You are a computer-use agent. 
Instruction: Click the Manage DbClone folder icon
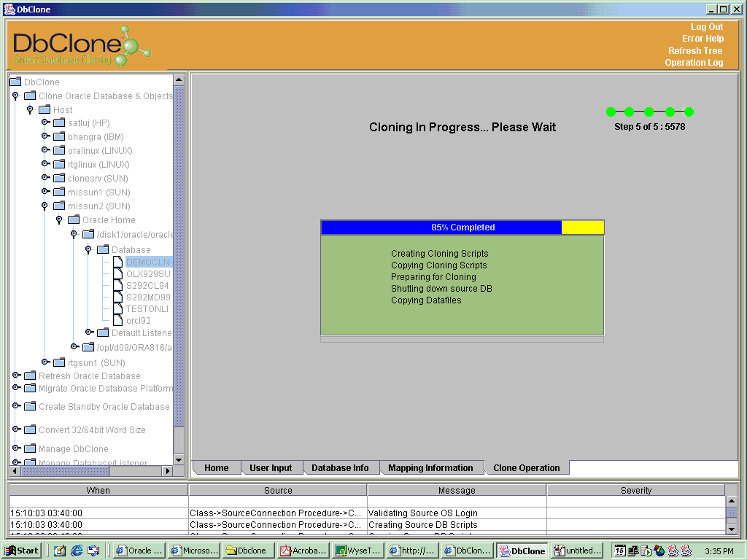[30, 448]
